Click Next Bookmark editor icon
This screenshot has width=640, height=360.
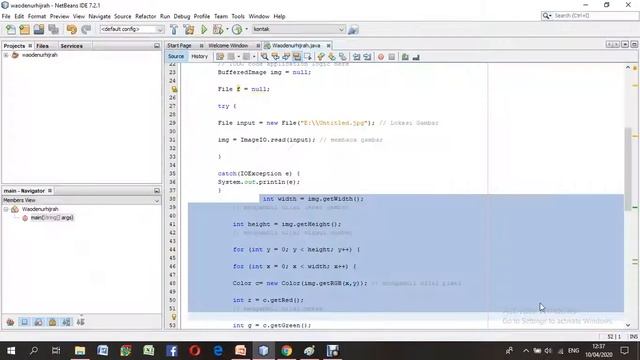331,57
